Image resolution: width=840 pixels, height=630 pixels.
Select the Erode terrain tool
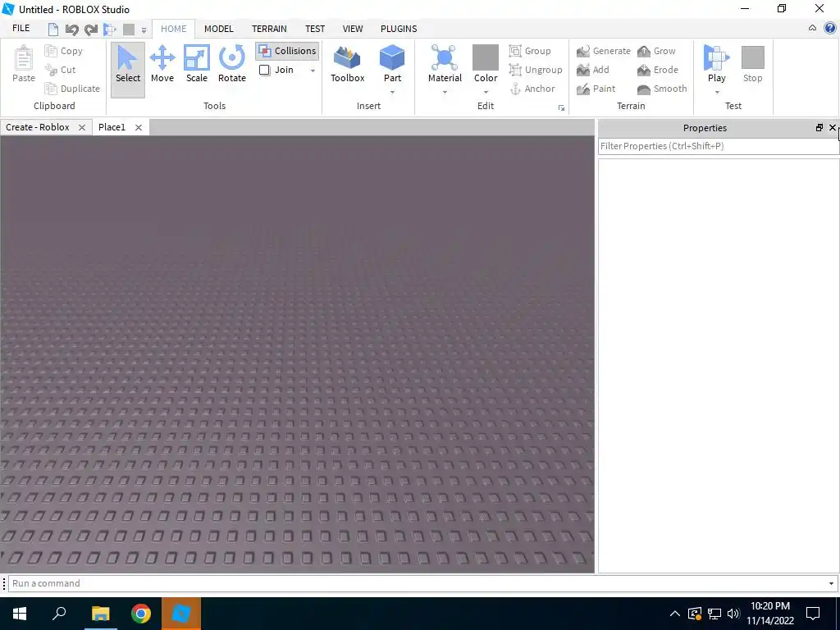[x=658, y=70]
